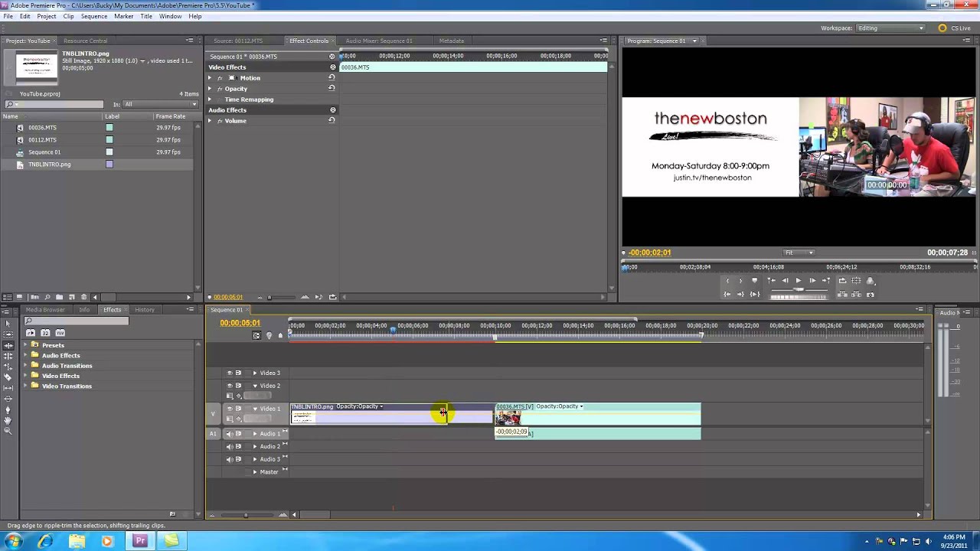Open the File menu

point(8,16)
